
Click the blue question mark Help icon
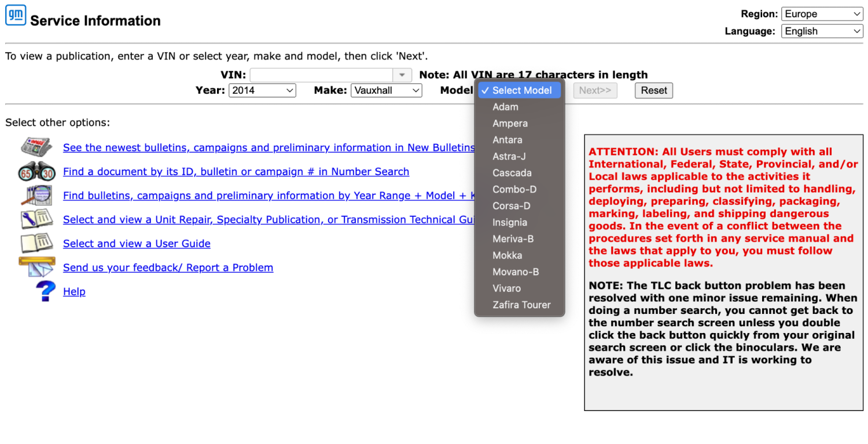coord(45,291)
